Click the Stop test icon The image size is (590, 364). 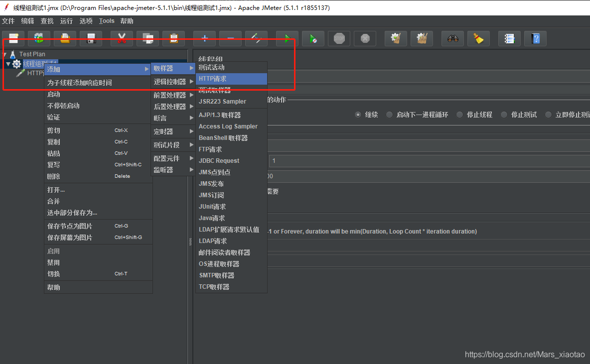coord(339,38)
